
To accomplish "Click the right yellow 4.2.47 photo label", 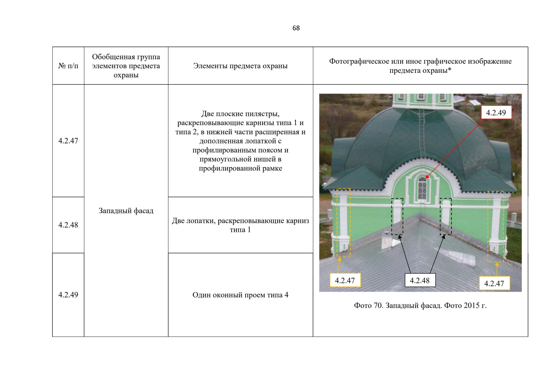I will click(x=494, y=283).
